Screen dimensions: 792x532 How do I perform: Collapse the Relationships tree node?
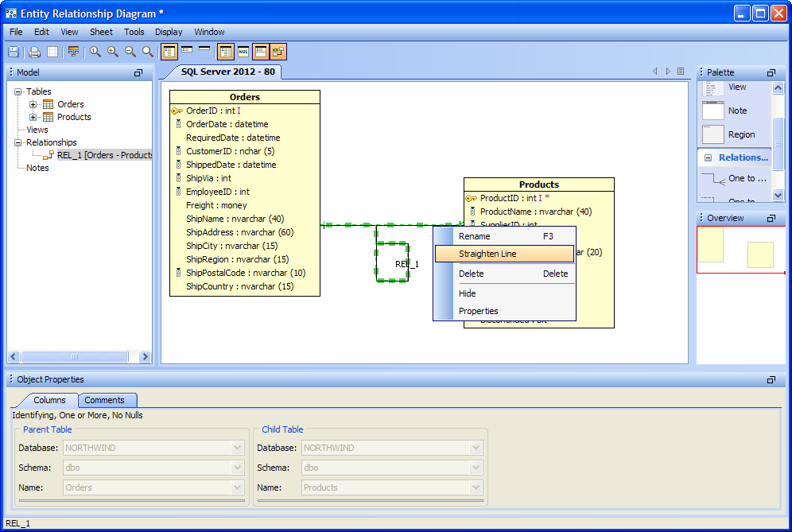click(x=18, y=142)
